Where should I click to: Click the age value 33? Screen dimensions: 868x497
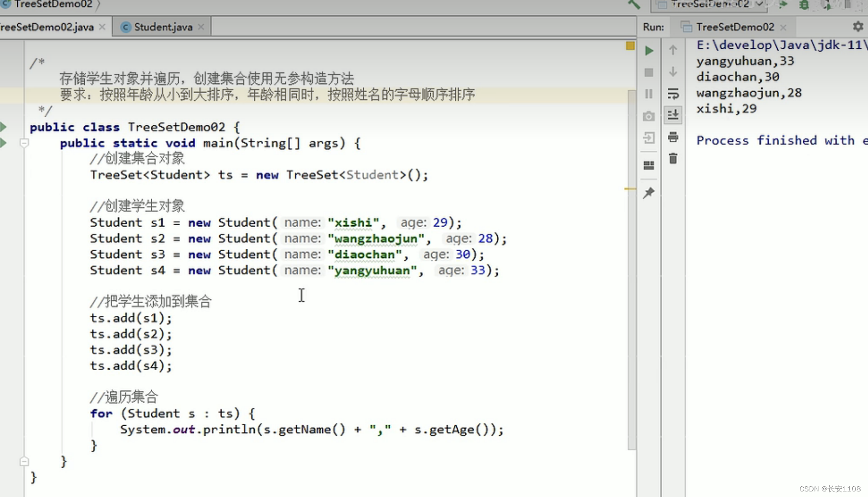(x=478, y=270)
